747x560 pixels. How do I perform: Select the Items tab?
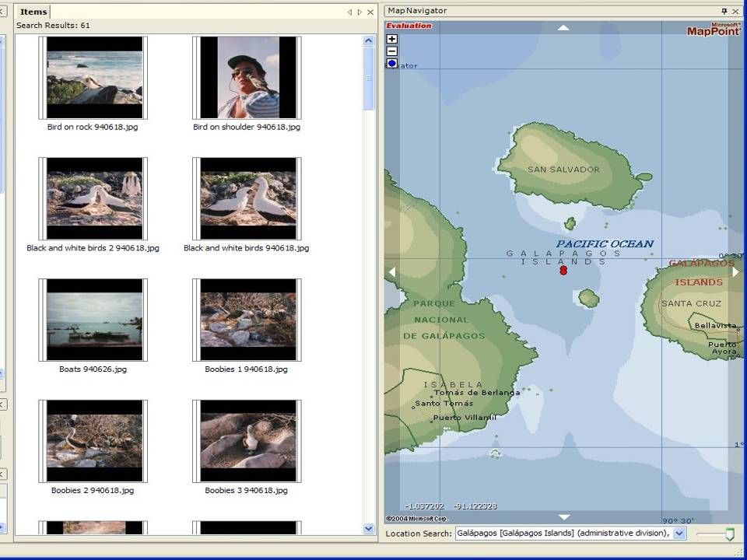(33, 12)
